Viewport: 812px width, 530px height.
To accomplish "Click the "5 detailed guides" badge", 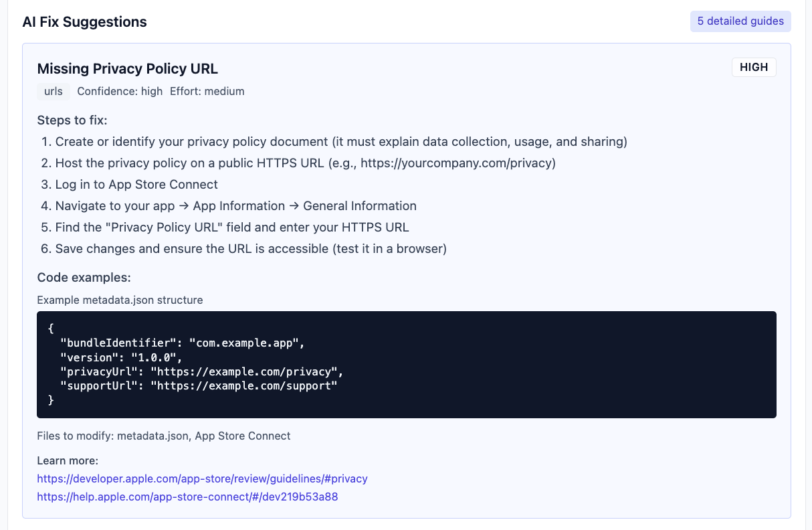I will (740, 21).
